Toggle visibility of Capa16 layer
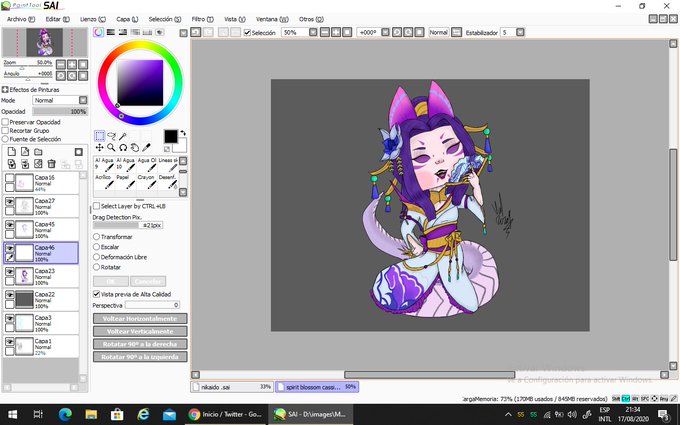The height and width of the screenshot is (425, 680). tap(10, 178)
